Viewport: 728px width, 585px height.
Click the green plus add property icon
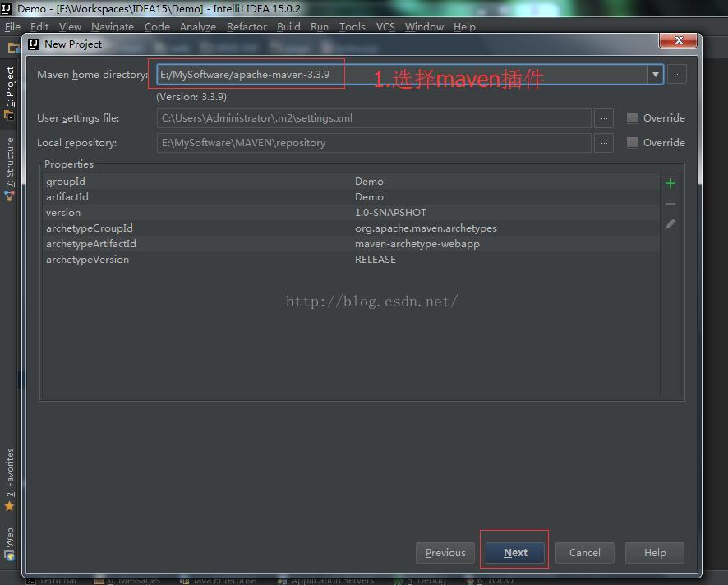670,183
